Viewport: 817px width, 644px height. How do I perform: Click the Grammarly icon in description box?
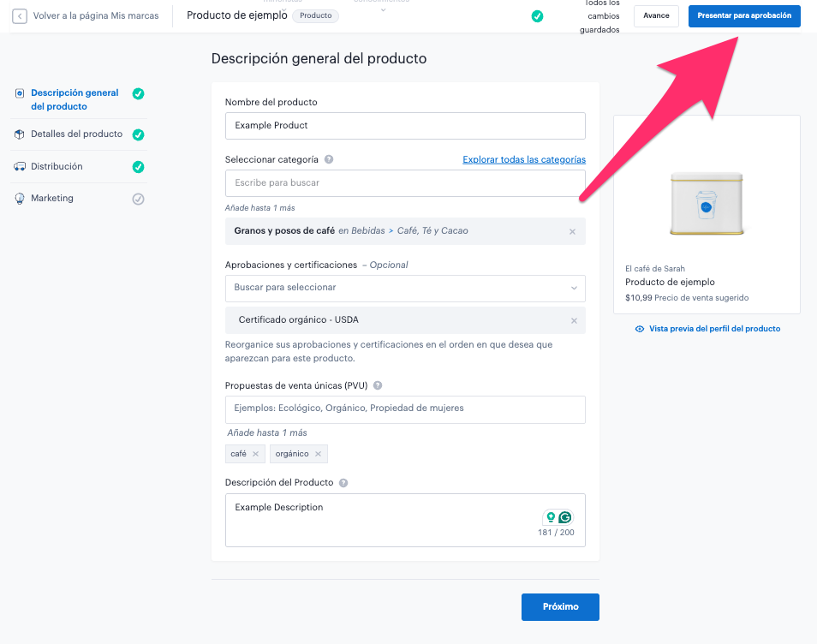click(565, 517)
